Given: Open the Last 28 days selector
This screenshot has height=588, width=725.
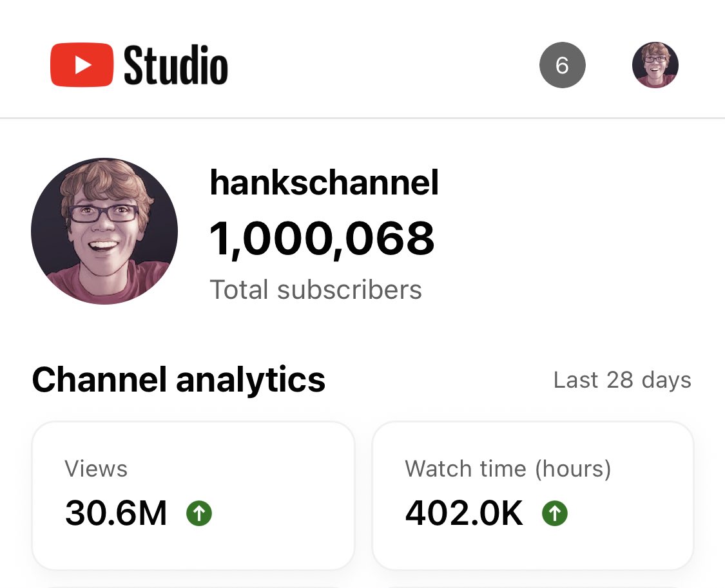Looking at the screenshot, I should 622,379.
